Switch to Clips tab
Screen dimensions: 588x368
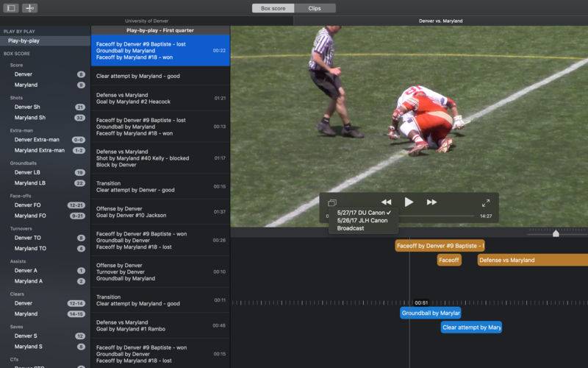tap(315, 8)
